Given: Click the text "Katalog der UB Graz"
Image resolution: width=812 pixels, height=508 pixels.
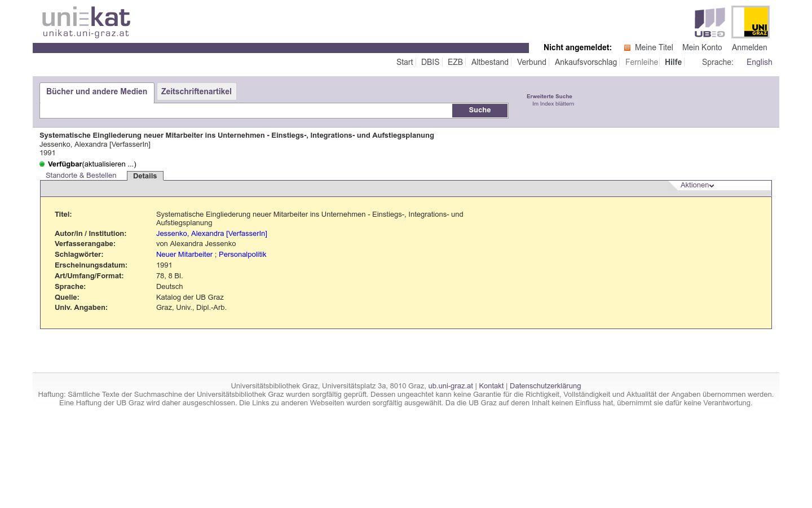Looking at the screenshot, I should [x=190, y=297].
